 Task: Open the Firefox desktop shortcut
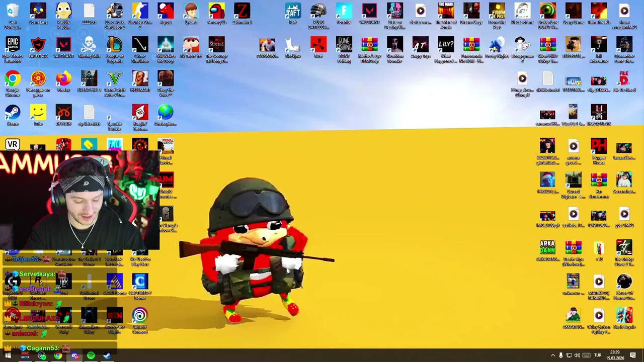tap(63, 81)
